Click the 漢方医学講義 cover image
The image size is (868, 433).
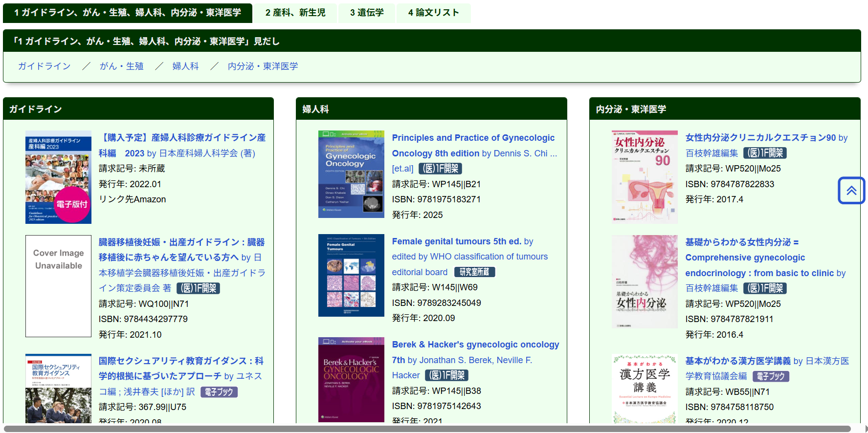tap(645, 389)
